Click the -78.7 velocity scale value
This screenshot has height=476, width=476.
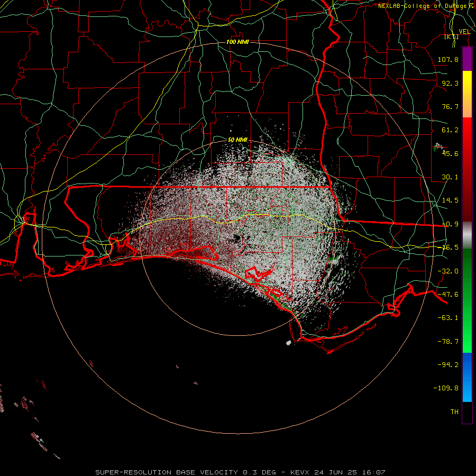pos(448,342)
